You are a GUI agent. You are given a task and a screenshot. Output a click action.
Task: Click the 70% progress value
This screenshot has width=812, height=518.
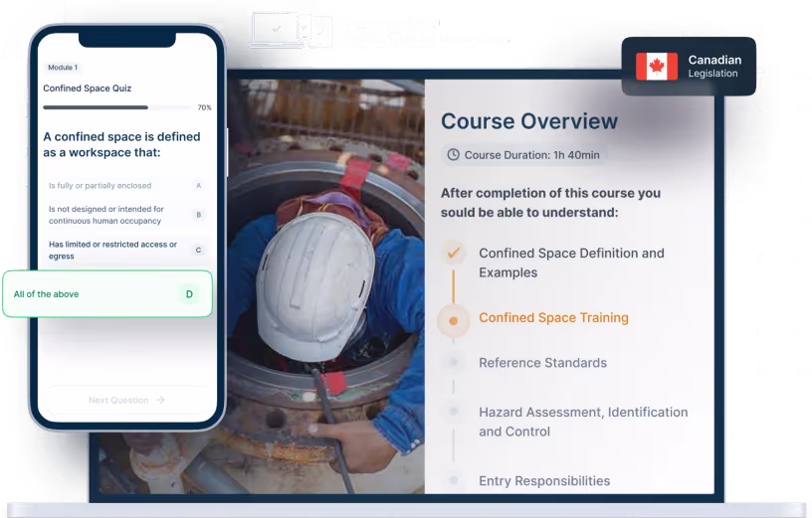[x=205, y=107]
